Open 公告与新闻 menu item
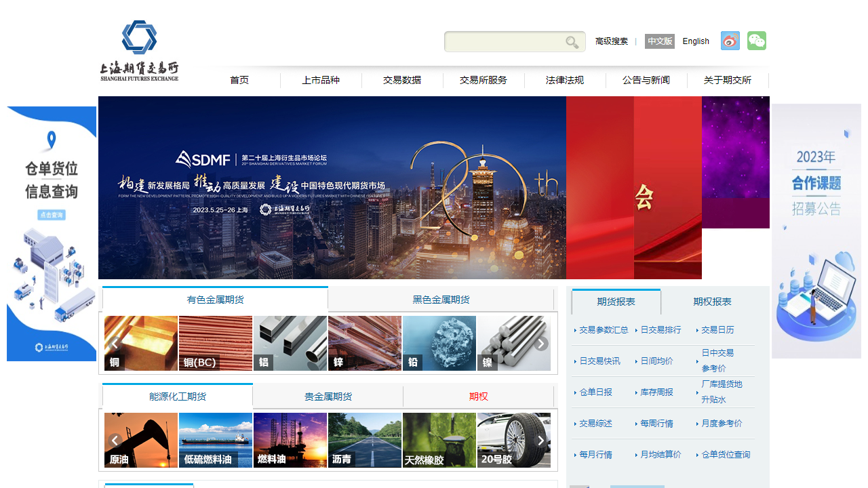This screenshot has height=488, width=868. (x=646, y=80)
